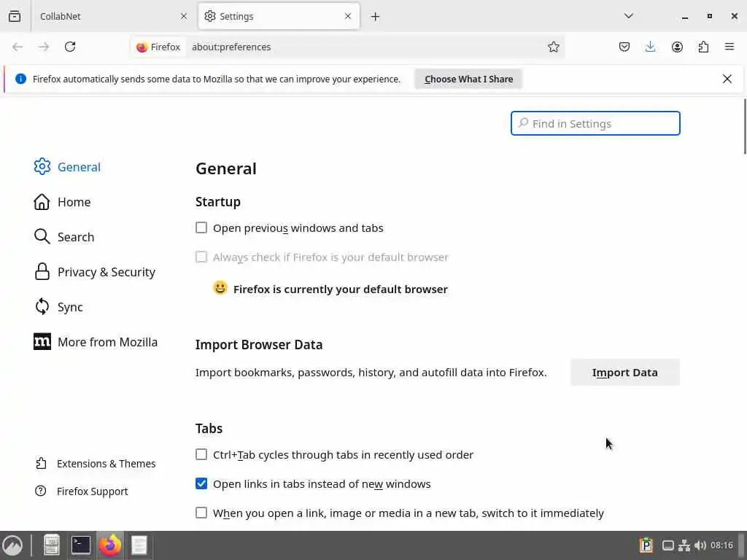Image resolution: width=747 pixels, height=560 pixels.
Task: Open the Sync settings category
Action: click(58, 307)
